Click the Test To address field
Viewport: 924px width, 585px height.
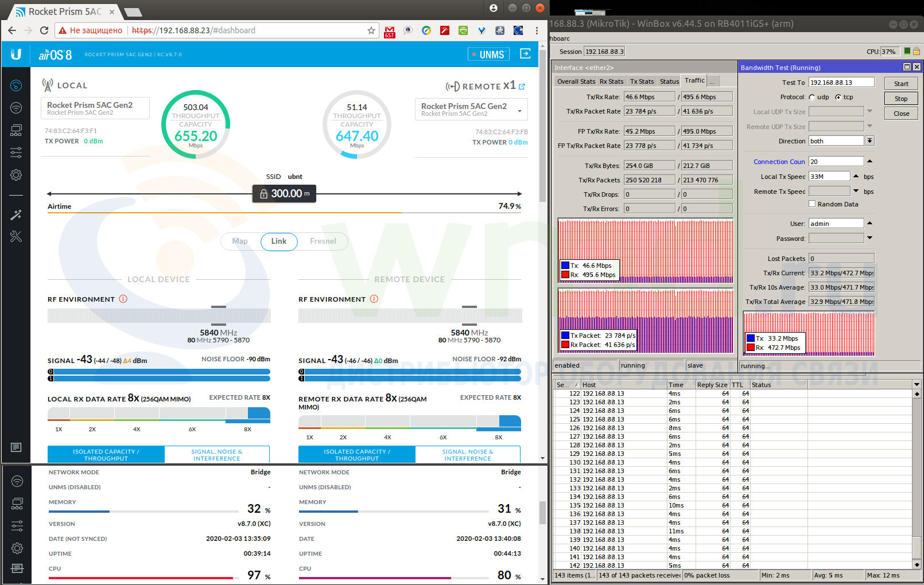coord(841,82)
